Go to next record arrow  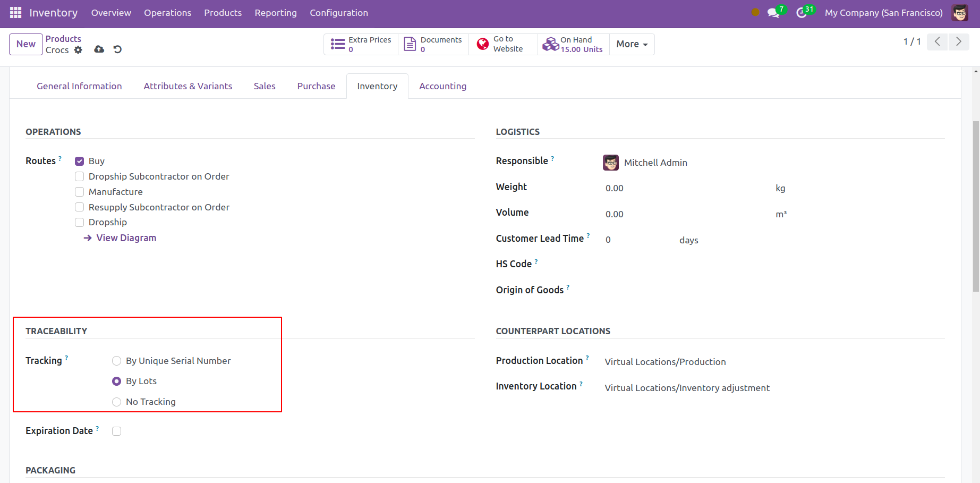pyautogui.click(x=958, y=41)
